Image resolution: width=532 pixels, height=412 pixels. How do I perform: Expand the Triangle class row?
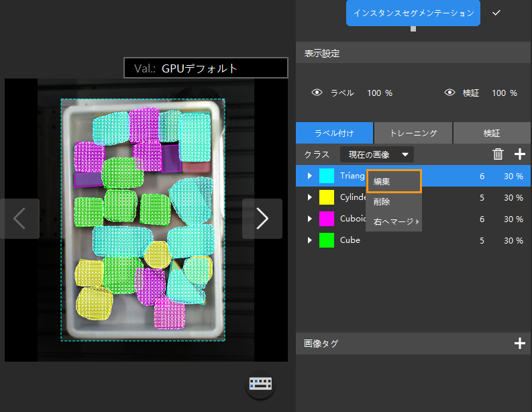click(x=309, y=176)
